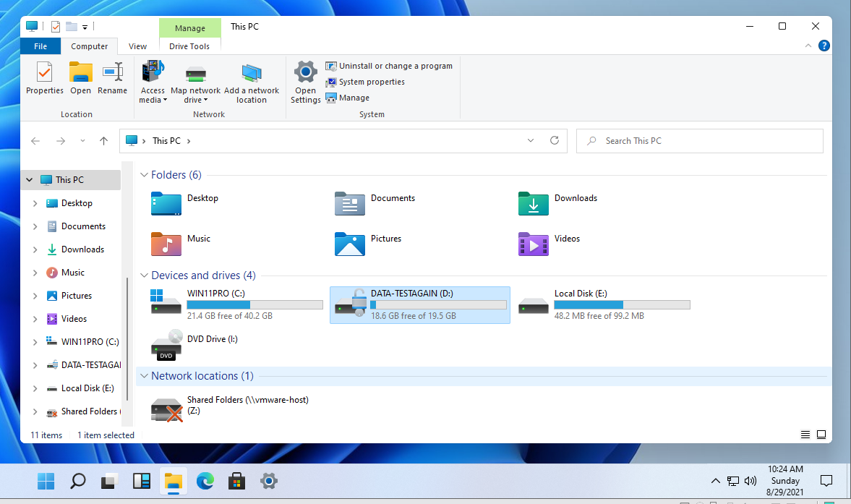Click the DATA-TESTAGAIN (D:) usage bar
This screenshot has height=504, width=851.
pyautogui.click(x=438, y=305)
